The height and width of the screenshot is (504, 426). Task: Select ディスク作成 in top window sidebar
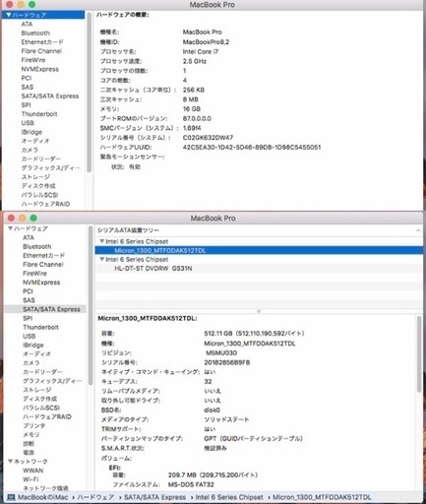(38, 186)
